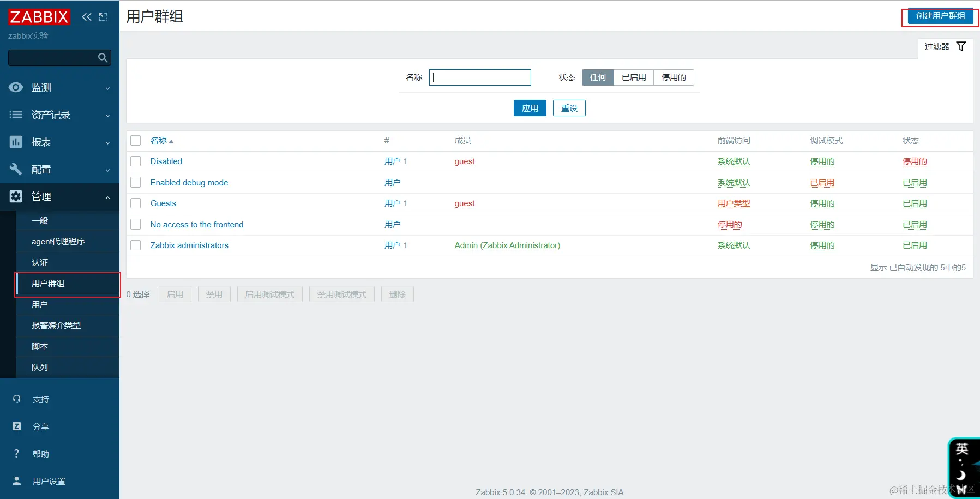Check the box for No access to the frontend

[x=136, y=224]
